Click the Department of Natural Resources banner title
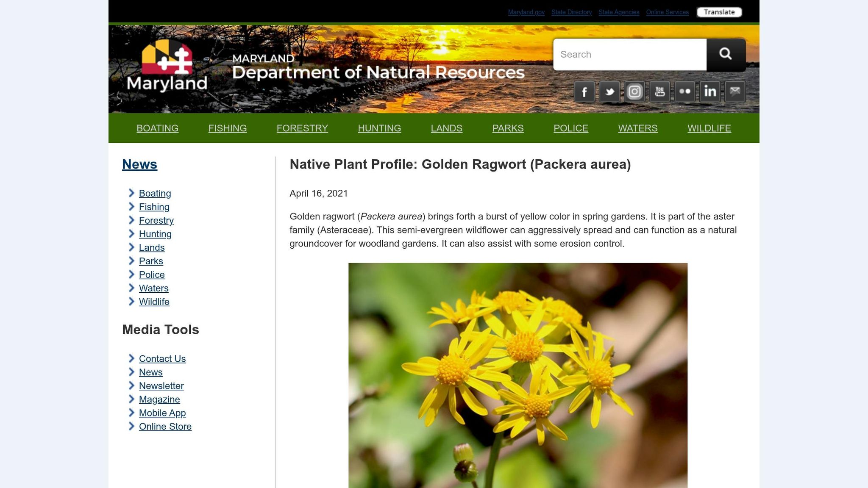Screen dimensions: 868x488 [x=378, y=67]
